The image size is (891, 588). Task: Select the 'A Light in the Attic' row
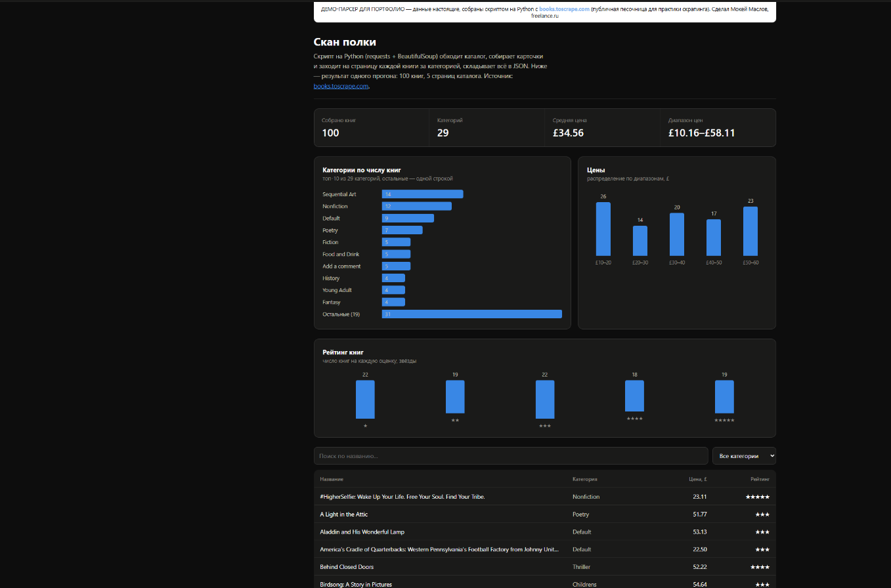(545, 514)
